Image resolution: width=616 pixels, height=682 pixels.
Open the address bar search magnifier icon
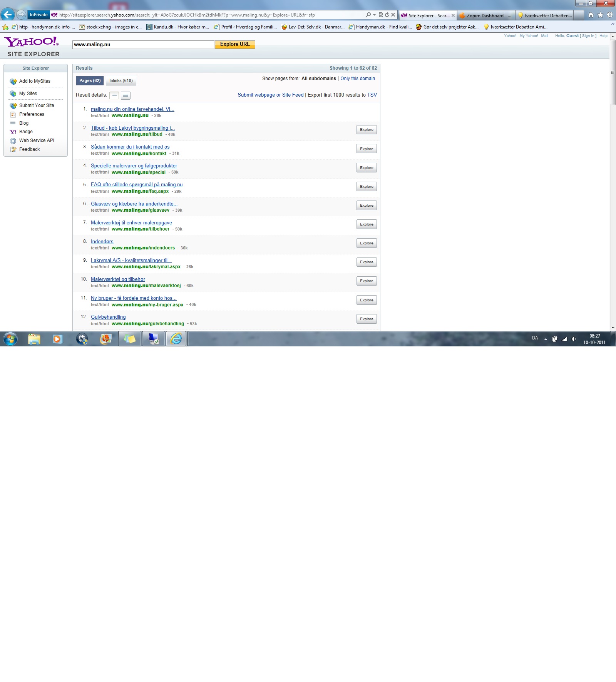(368, 15)
